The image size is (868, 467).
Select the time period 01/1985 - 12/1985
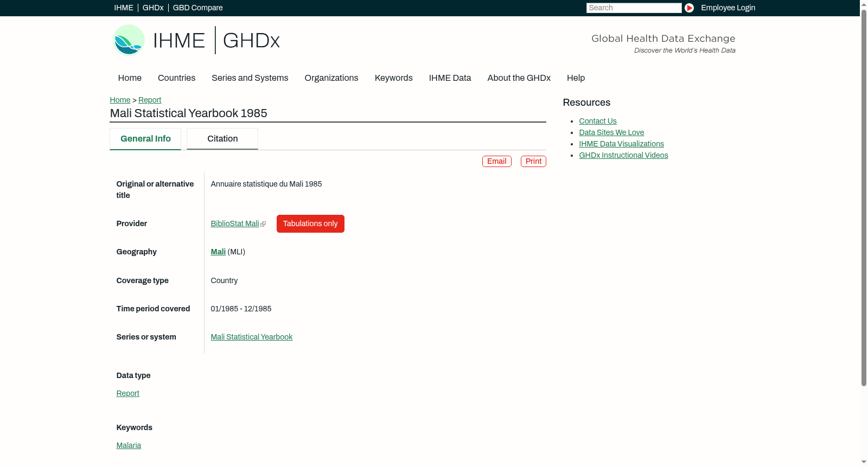241,309
